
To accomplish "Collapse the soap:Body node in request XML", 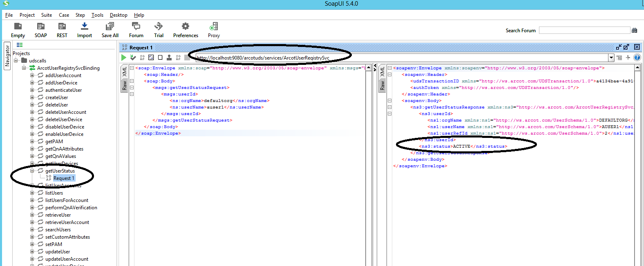I will (x=132, y=81).
